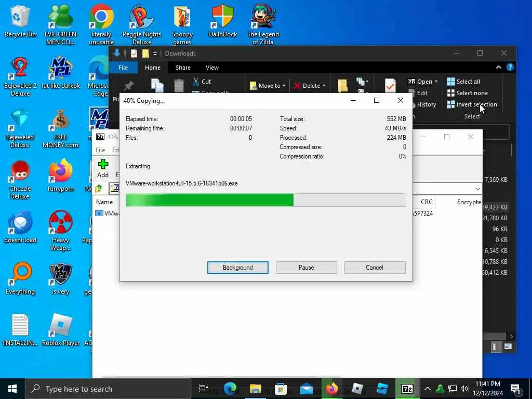Open Microsoft Edge from taskbar

pos(230,389)
